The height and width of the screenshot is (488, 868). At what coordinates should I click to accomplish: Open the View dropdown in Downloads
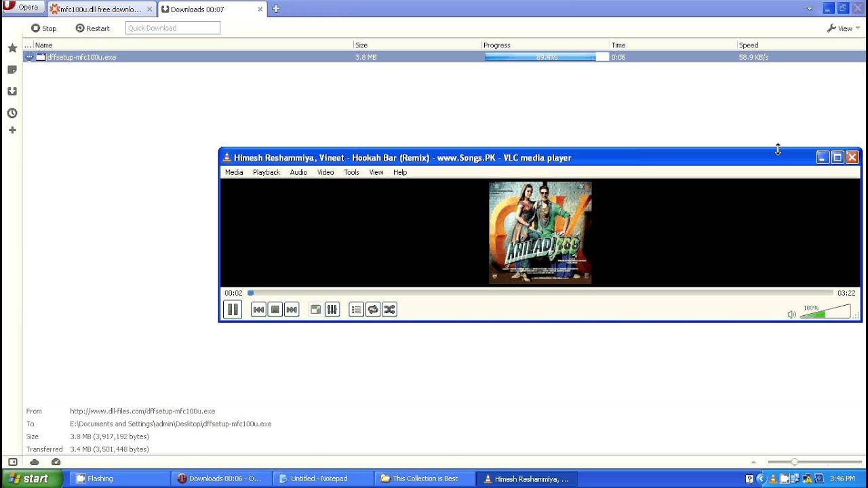pyautogui.click(x=844, y=28)
